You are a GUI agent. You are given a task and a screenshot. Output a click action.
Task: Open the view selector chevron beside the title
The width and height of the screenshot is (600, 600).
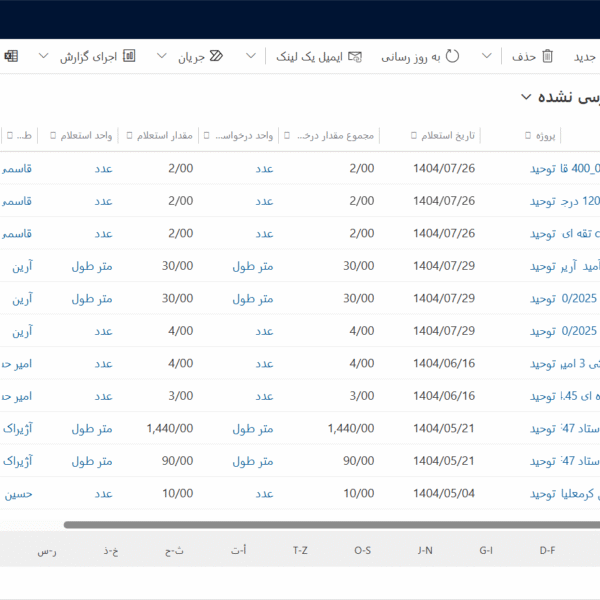click(526, 98)
